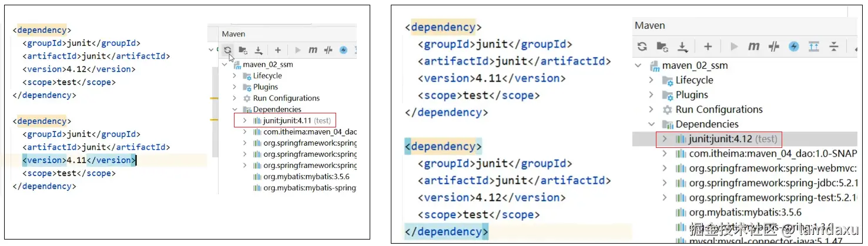This screenshot has height=246, width=868.
Task: Click version 4.11 line in left screenshot code
Action: 79,160
